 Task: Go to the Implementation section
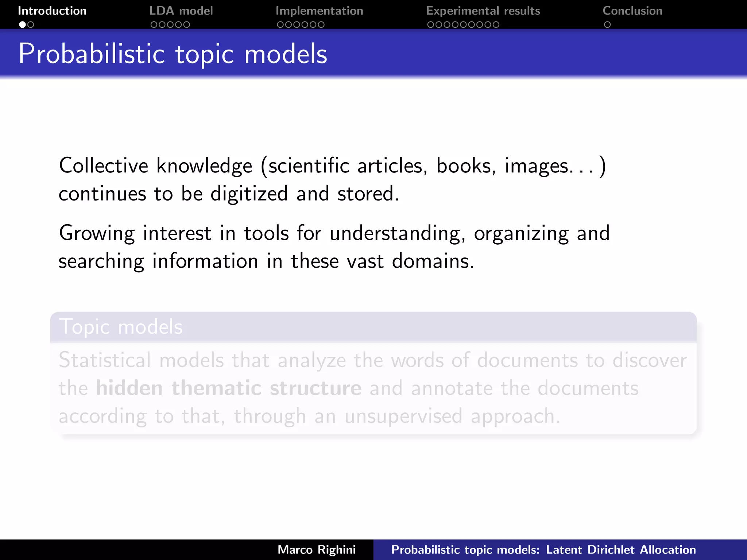[319, 11]
